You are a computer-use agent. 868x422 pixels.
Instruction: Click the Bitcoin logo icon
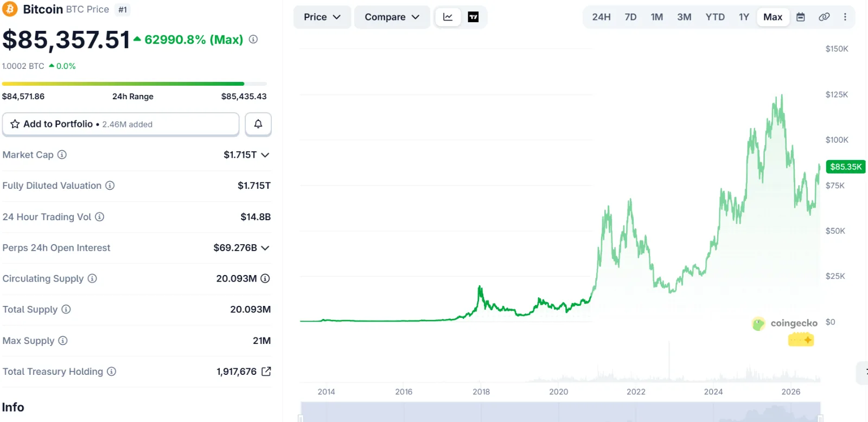tap(10, 9)
